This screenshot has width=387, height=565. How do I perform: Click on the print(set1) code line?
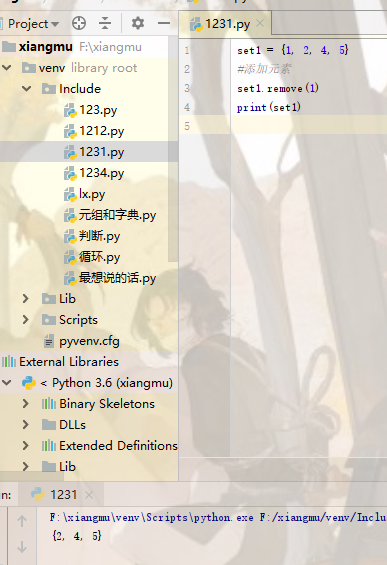click(x=269, y=107)
